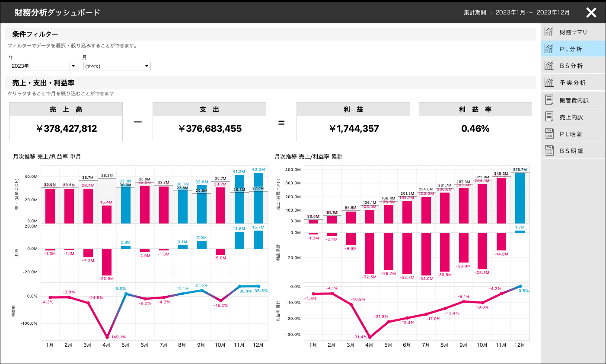Click the BS明細 CSV icon
606x364 pixels.
(x=549, y=150)
